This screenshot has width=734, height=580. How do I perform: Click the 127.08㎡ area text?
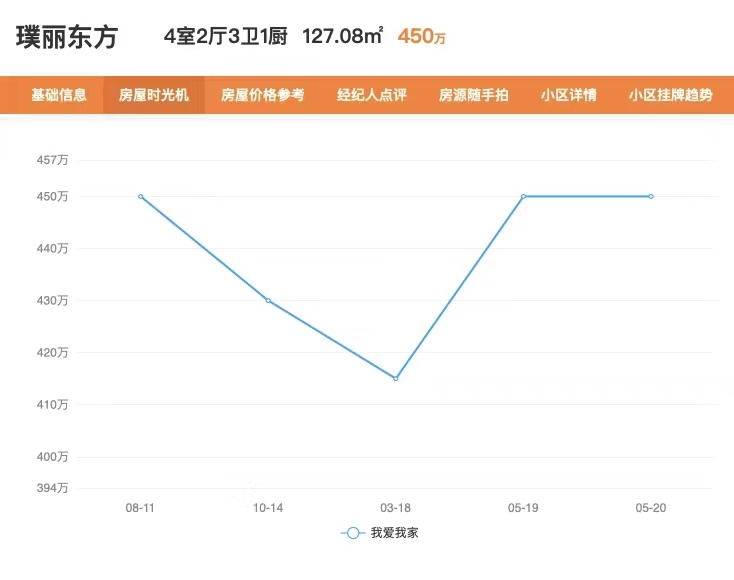pos(343,37)
